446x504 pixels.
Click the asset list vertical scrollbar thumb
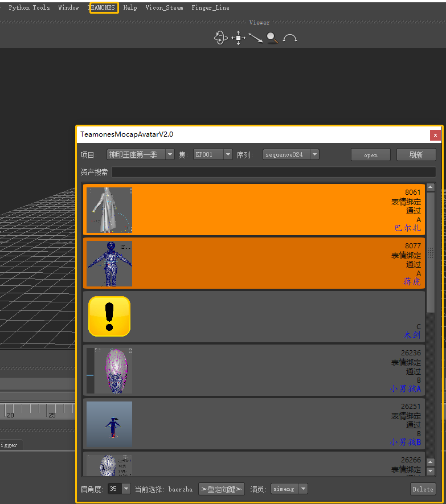431,252
